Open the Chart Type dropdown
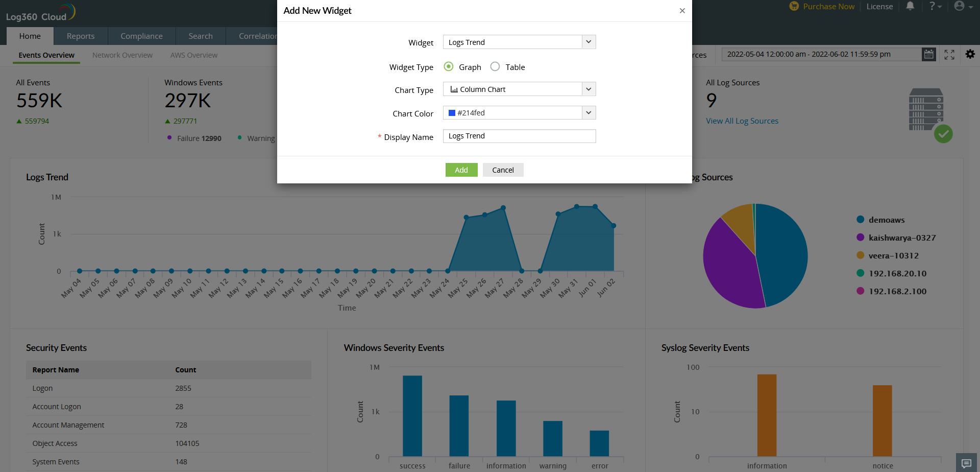 (x=519, y=89)
